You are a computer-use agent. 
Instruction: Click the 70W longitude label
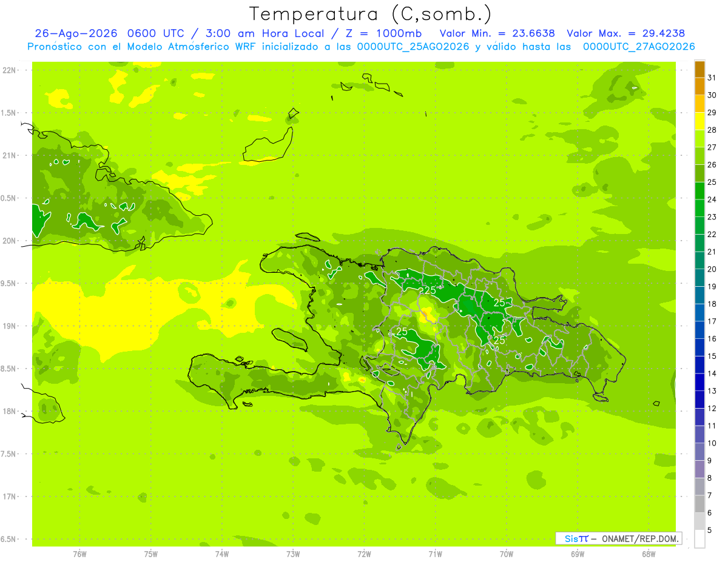tap(507, 554)
